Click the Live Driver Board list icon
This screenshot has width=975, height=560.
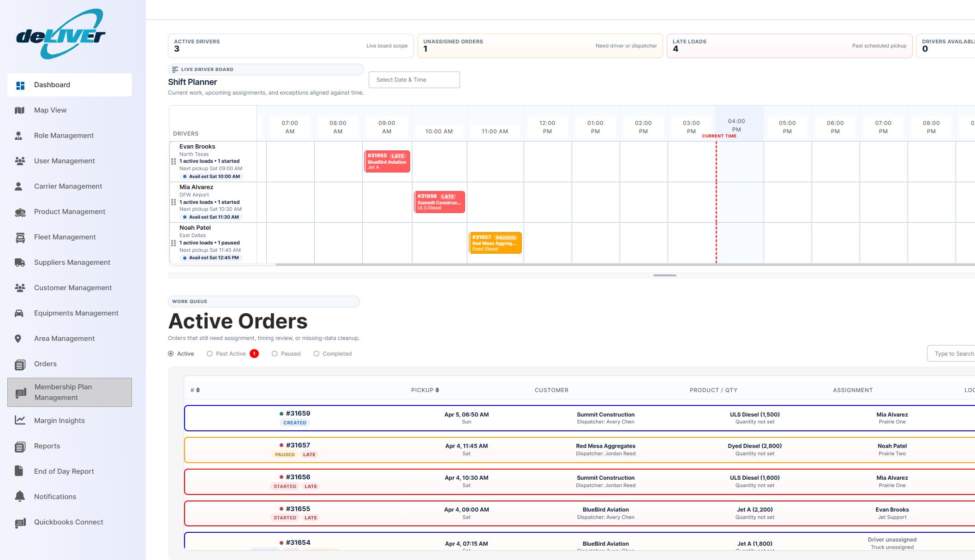click(175, 69)
